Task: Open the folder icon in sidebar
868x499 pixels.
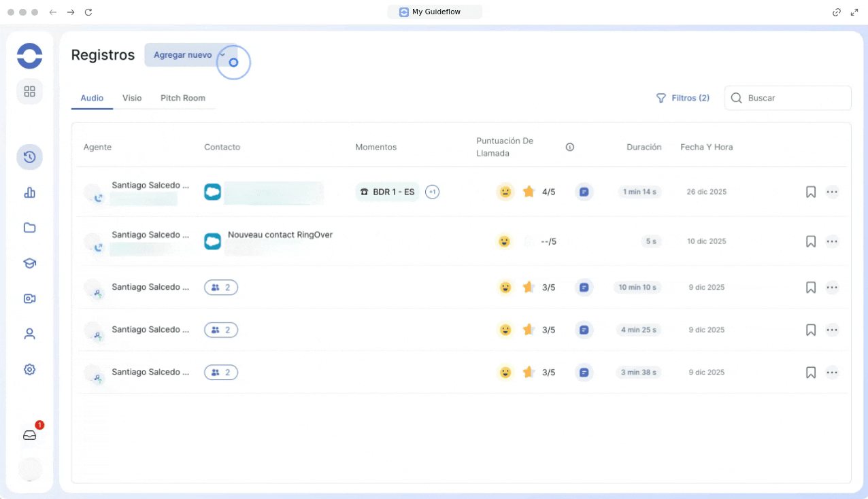Action: [29, 228]
